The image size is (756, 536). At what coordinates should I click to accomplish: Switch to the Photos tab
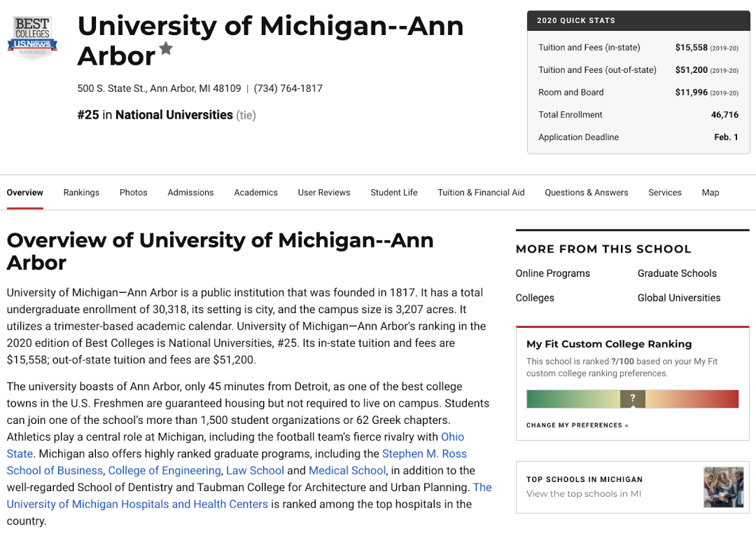click(x=133, y=193)
